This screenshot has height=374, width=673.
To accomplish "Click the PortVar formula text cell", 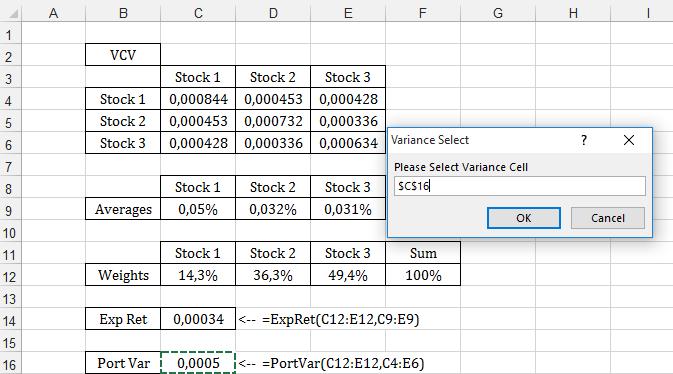I will point(331,363).
